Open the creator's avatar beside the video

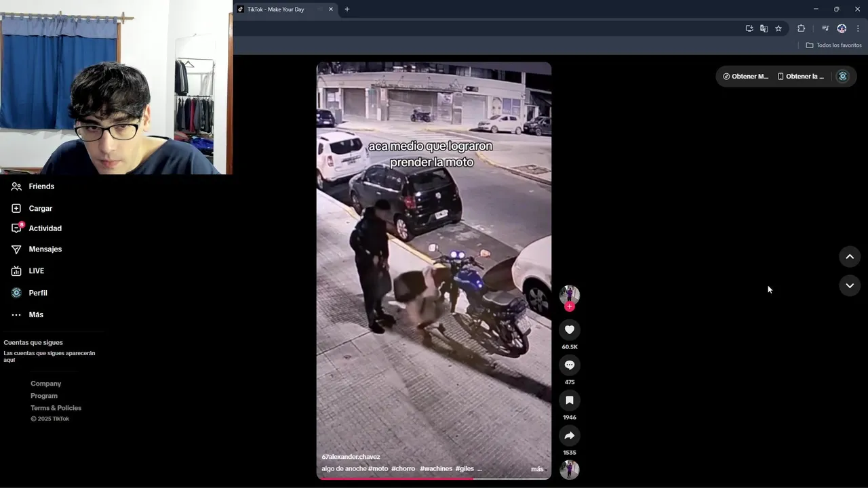click(x=570, y=294)
